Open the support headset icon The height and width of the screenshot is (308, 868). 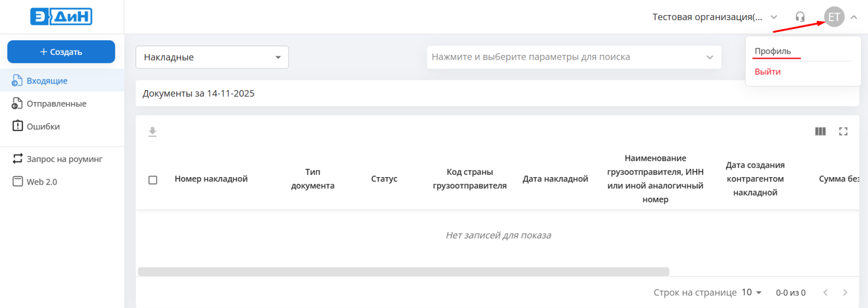(x=800, y=17)
